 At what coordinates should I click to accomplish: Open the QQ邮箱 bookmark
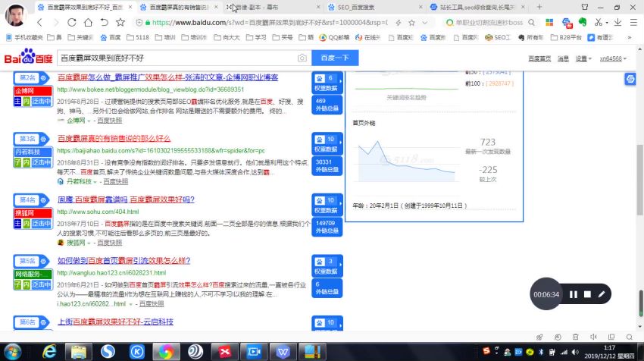[x=334, y=37]
